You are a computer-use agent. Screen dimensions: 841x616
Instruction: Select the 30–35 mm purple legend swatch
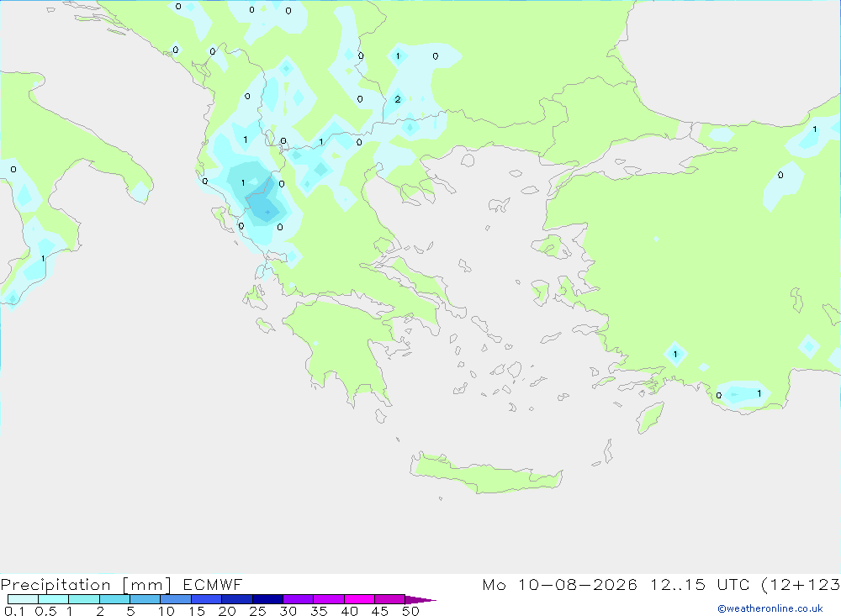[x=298, y=599]
